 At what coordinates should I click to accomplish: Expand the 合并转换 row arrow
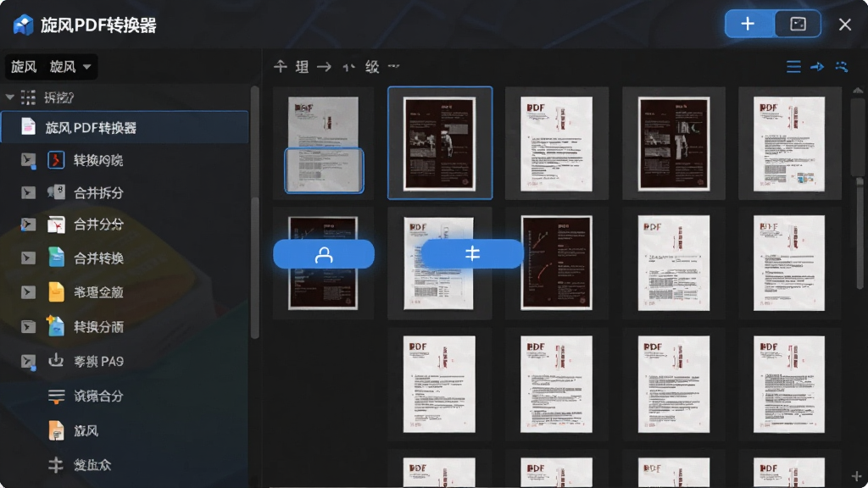[x=28, y=258]
